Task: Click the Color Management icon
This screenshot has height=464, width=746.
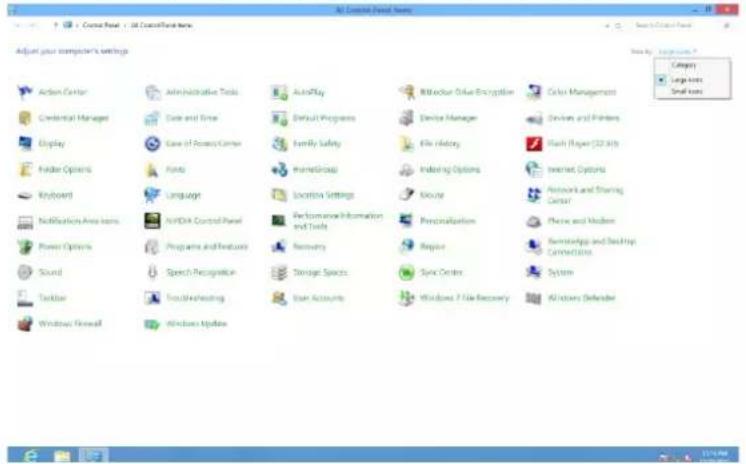Action: click(x=534, y=92)
